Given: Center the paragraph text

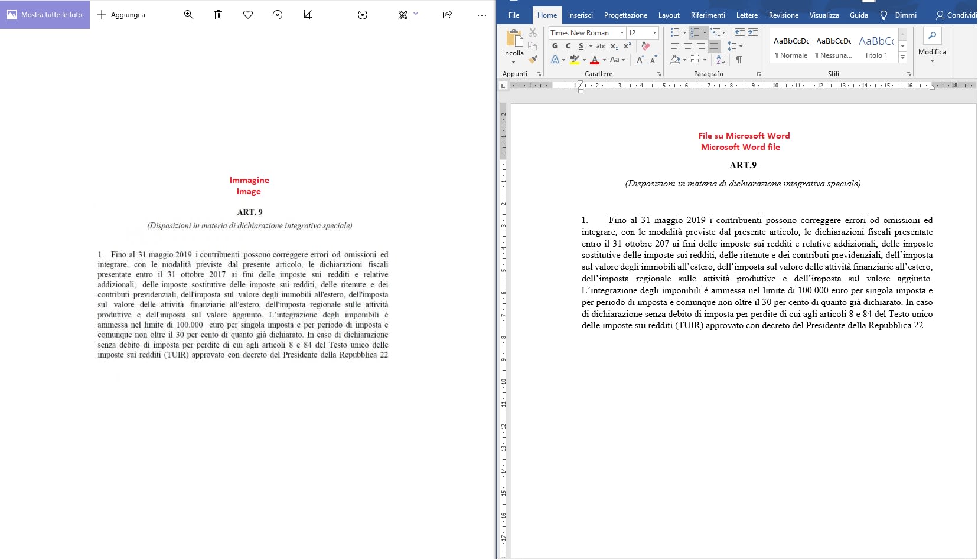Looking at the screenshot, I should (687, 46).
